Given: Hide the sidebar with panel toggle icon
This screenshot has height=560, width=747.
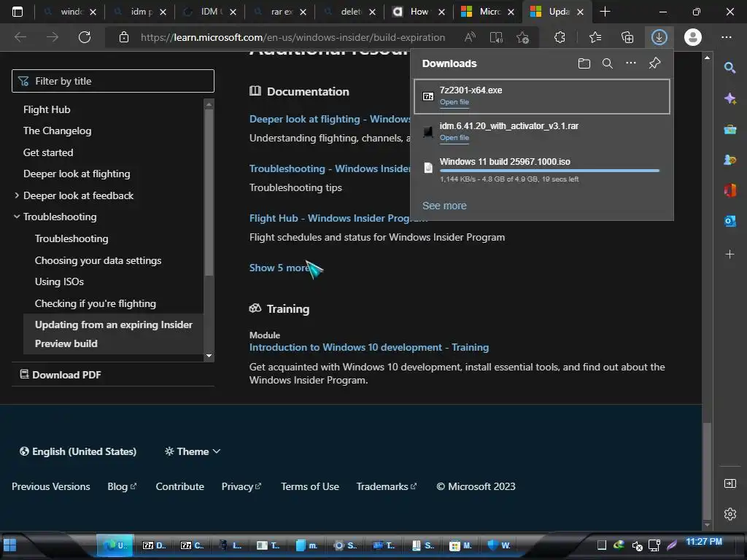Looking at the screenshot, I should click(729, 483).
